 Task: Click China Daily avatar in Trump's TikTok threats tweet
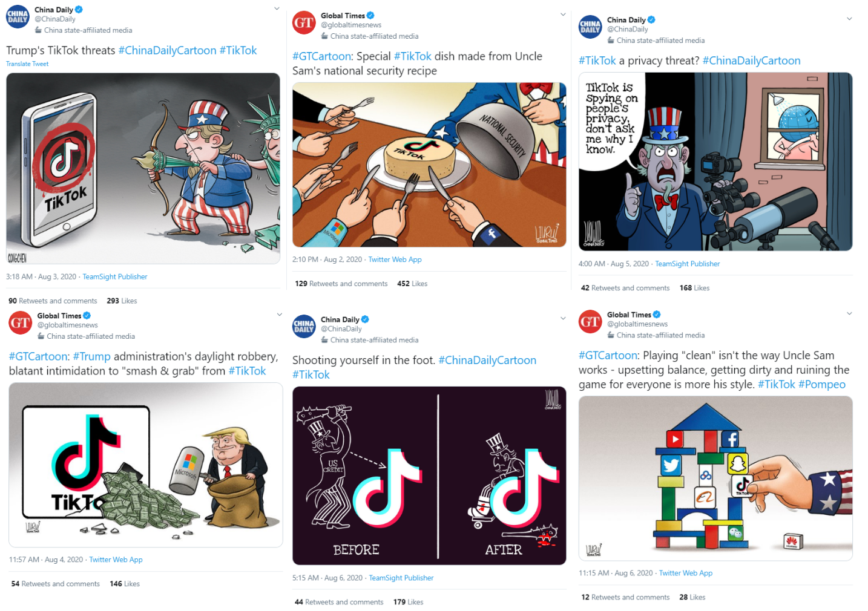tap(18, 17)
